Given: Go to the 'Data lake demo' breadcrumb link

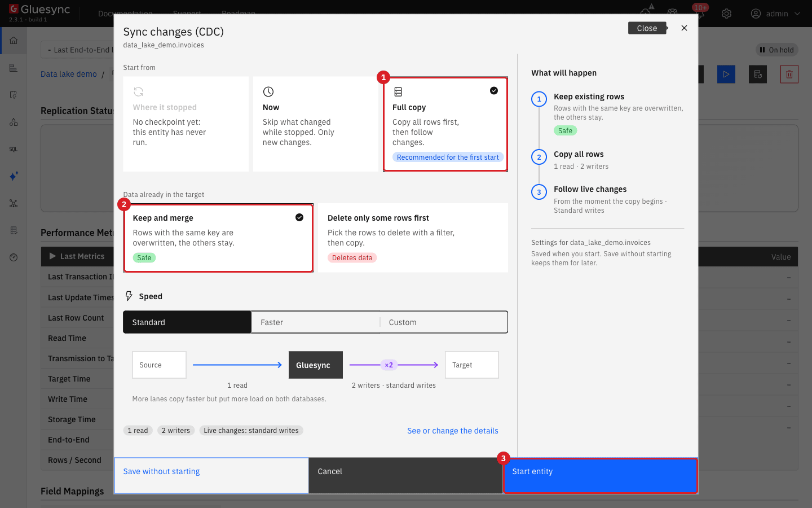Looking at the screenshot, I should pos(69,74).
